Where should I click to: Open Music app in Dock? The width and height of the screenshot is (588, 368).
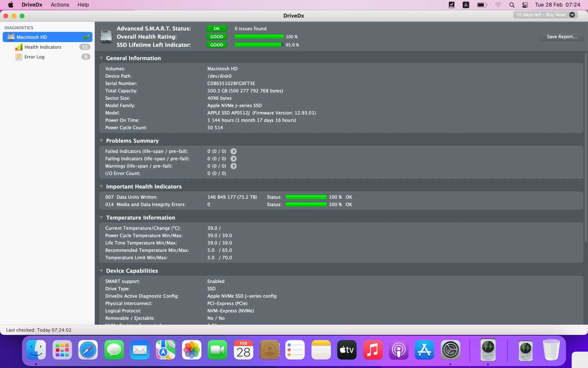point(373,350)
